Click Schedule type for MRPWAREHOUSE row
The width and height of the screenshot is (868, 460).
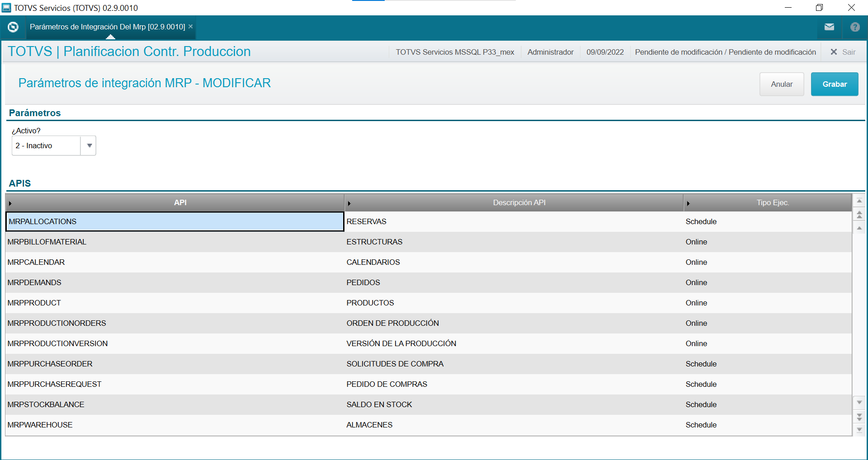click(x=768, y=425)
